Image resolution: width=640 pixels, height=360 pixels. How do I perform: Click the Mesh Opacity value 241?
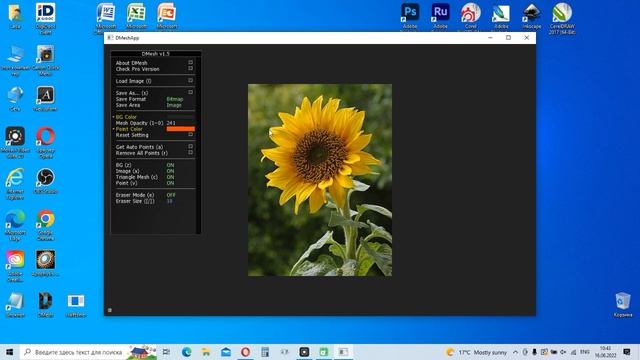[x=171, y=123]
